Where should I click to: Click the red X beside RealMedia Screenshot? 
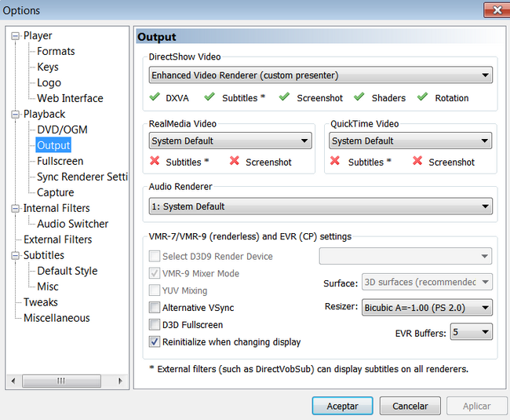[x=235, y=161]
